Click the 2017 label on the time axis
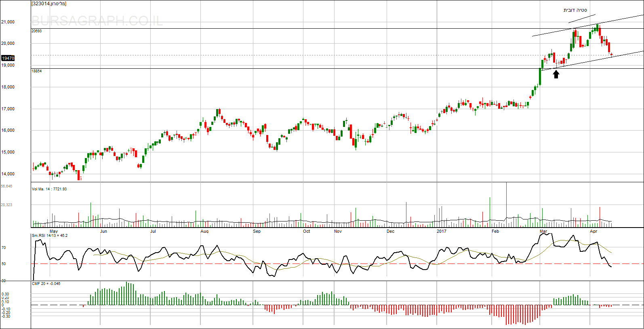This screenshot has width=644, height=329. click(442, 232)
